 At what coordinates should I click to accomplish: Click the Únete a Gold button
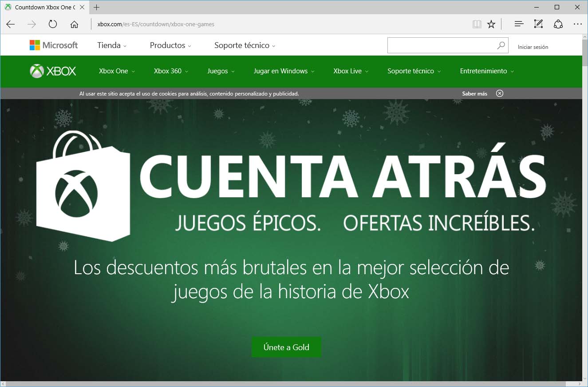pos(286,347)
